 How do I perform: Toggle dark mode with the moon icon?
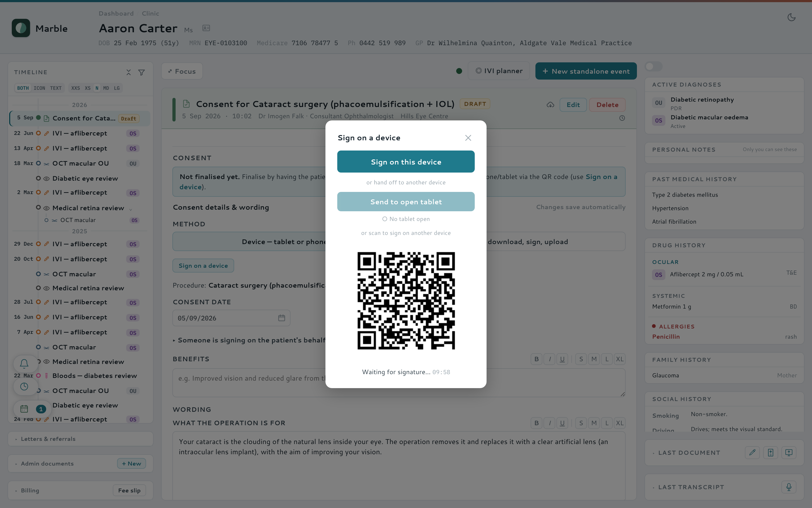tap(792, 17)
